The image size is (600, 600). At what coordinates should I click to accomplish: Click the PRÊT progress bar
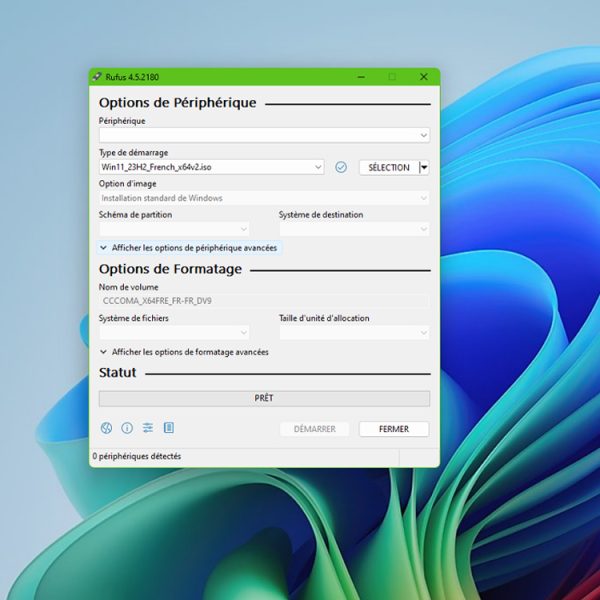tap(264, 398)
